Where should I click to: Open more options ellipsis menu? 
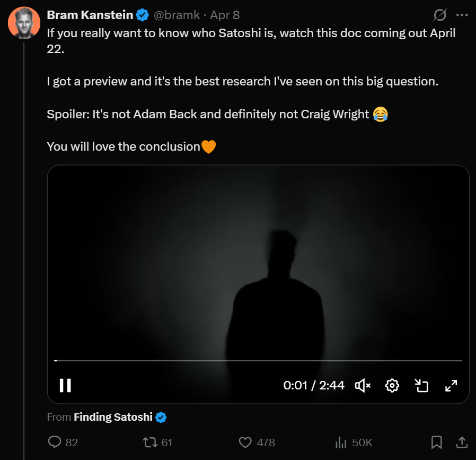point(462,15)
